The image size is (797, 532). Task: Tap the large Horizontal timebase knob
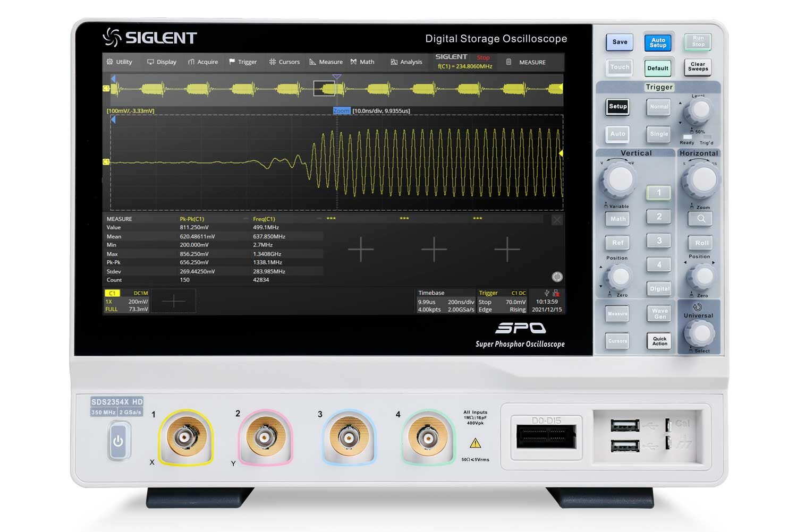pyautogui.click(x=701, y=180)
